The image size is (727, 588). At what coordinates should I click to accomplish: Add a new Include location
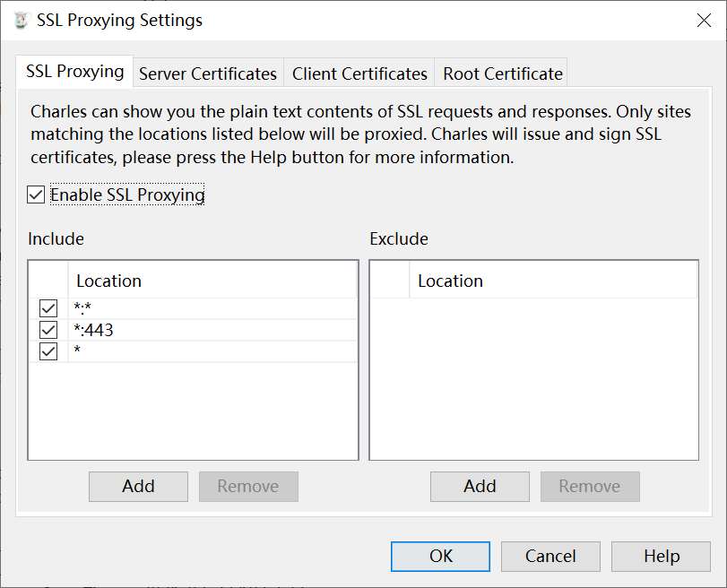tap(138, 487)
